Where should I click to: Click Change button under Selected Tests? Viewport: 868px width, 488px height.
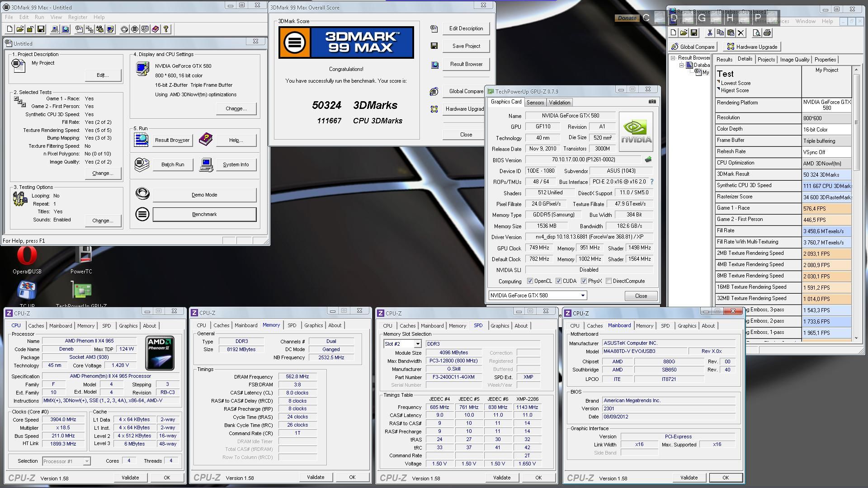tap(103, 173)
